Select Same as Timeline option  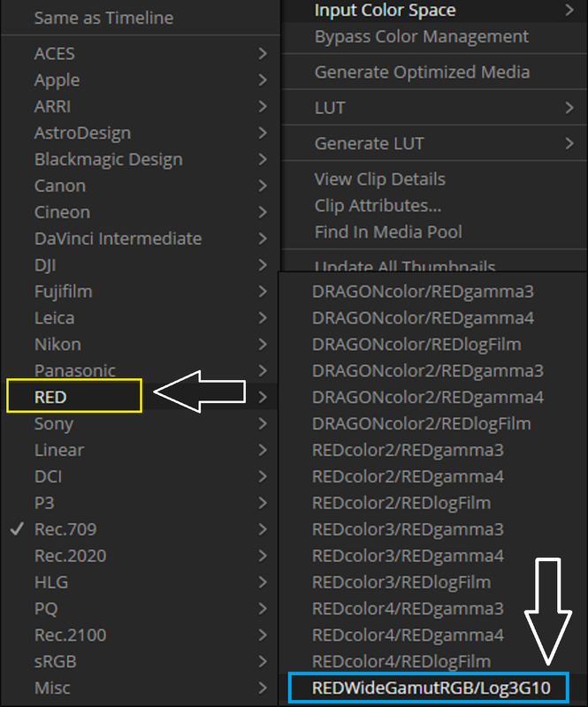[x=140, y=18]
